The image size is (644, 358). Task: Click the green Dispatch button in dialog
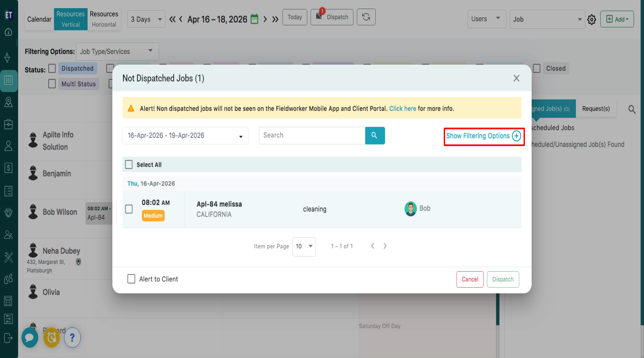[x=503, y=280]
